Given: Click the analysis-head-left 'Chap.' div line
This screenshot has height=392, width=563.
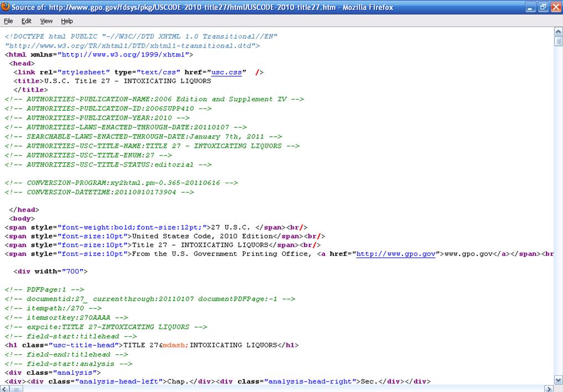Looking at the screenshot, I should (x=218, y=381).
